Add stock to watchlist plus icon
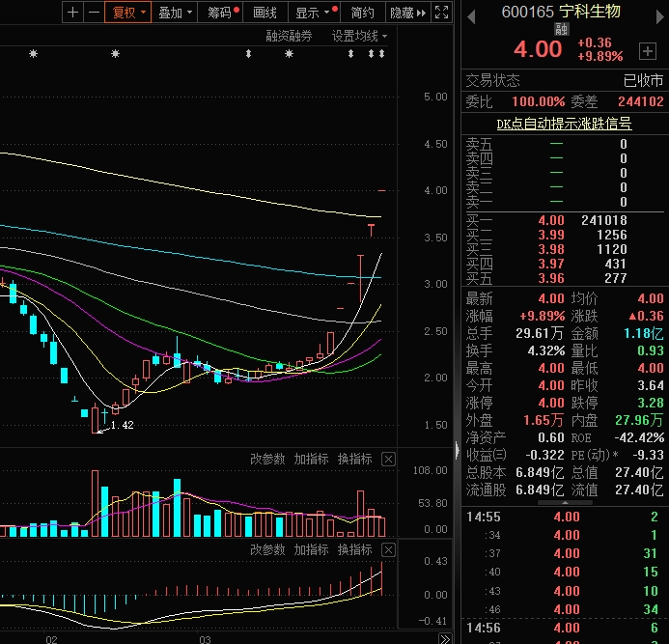This screenshot has width=669, height=644. click(647, 50)
